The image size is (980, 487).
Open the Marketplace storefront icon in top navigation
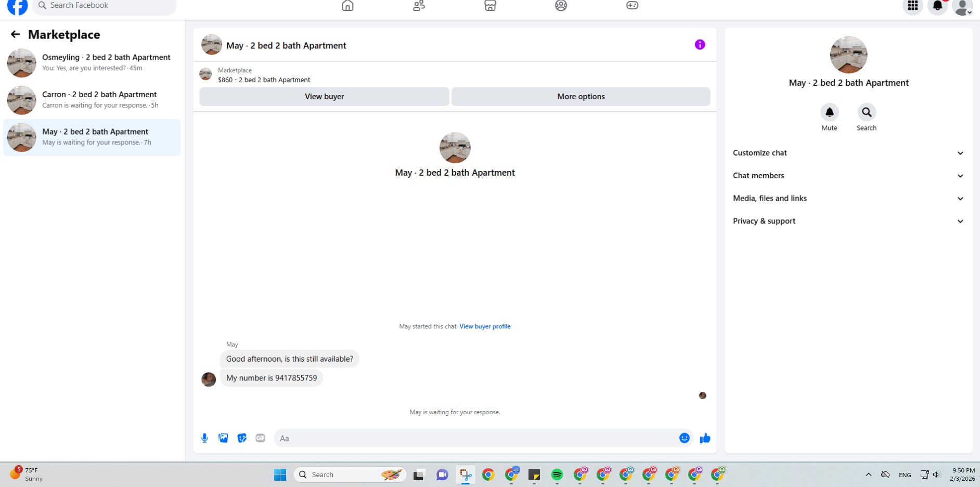coord(490,6)
